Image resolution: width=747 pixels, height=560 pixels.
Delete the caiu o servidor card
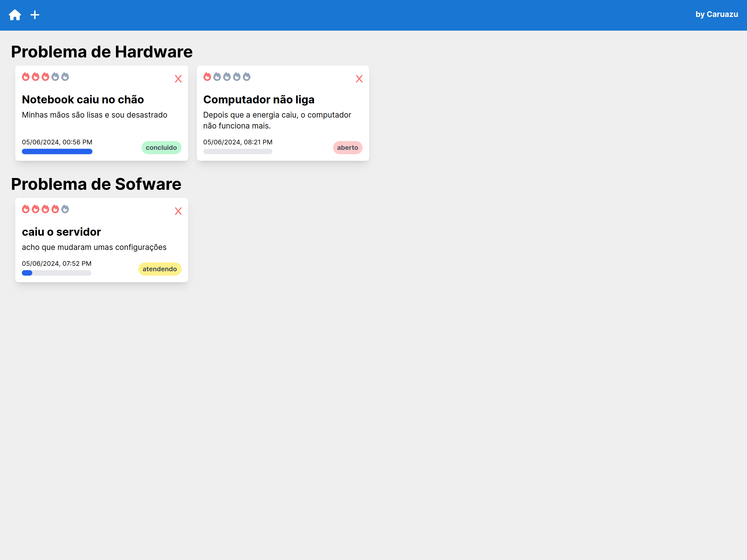coord(178,211)
